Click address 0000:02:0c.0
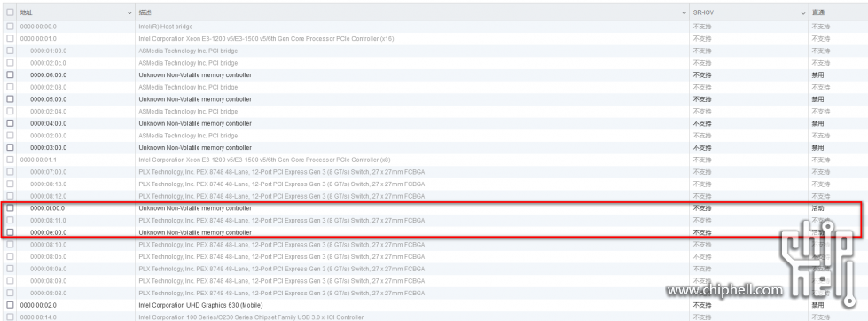Image resolution: width=868 pixels, height=321 pixels. [48, 63]
